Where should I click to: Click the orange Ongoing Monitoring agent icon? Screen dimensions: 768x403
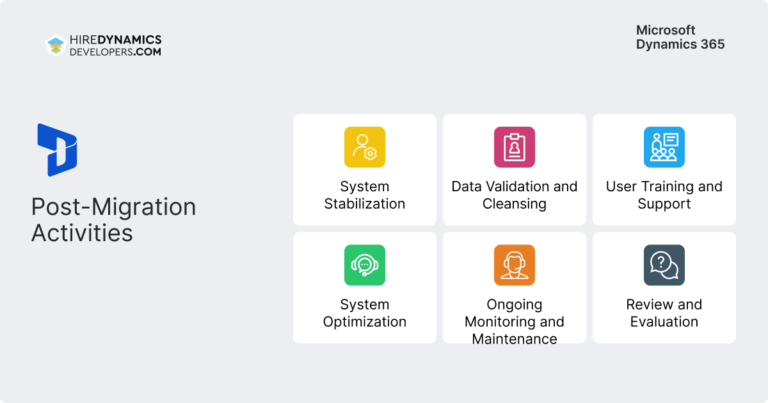click(x=514, y=265)
